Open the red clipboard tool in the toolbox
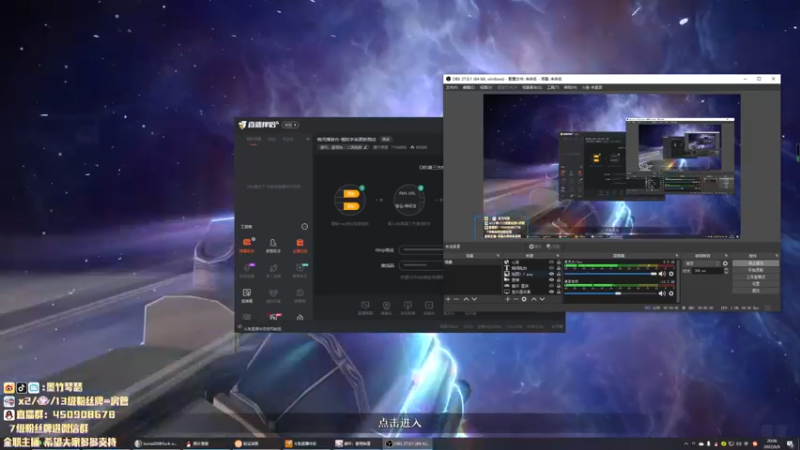 coord(300,245)
